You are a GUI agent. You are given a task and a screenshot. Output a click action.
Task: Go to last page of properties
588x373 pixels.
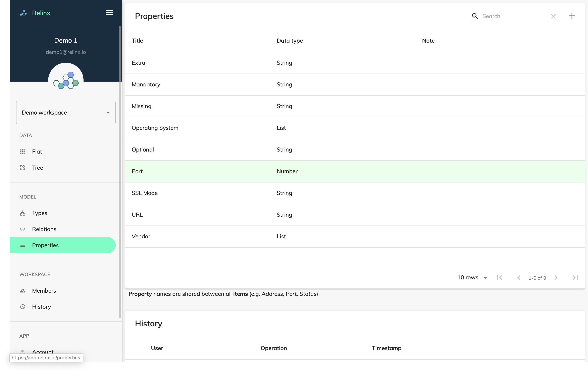pos(575,278)
